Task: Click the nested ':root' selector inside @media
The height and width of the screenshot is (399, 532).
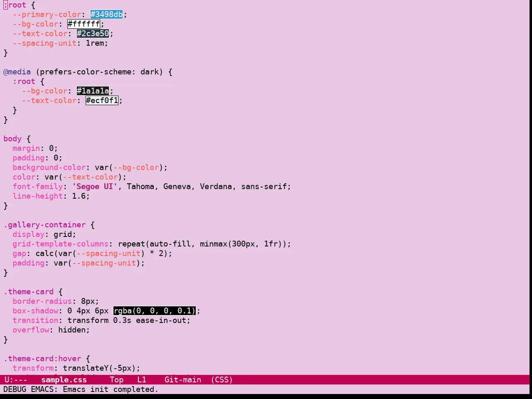Action: coord(24,81)
